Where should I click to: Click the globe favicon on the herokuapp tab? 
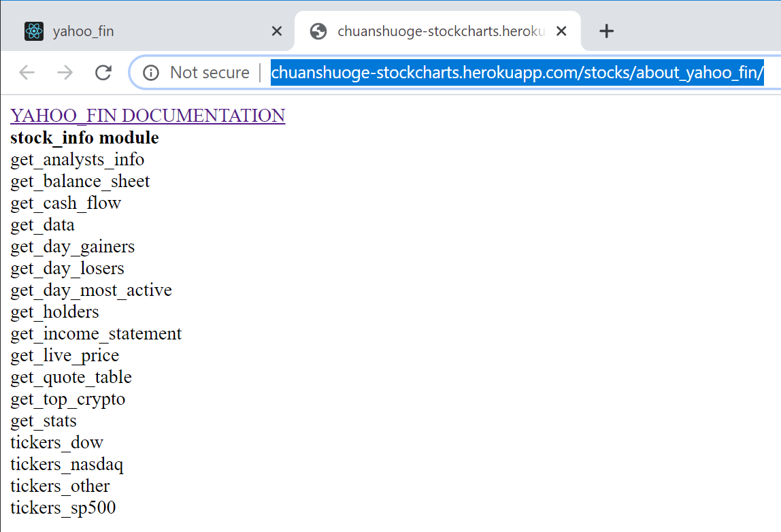(x=318, y=31)
